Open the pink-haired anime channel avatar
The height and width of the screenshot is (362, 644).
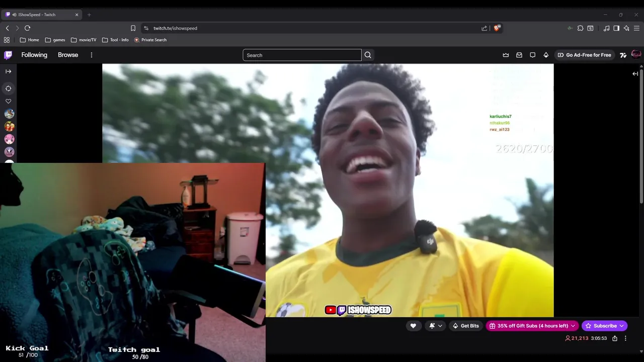(9, 139)
